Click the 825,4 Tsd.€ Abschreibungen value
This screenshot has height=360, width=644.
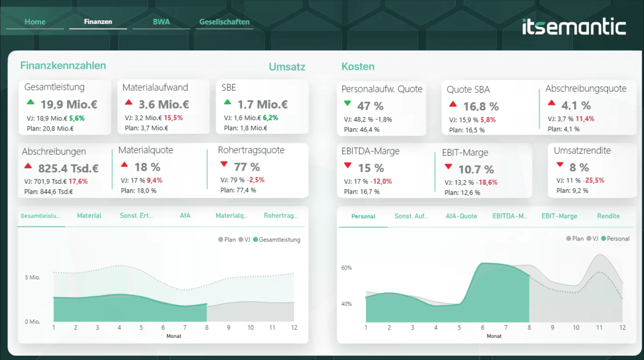click(x=68, y=168)
